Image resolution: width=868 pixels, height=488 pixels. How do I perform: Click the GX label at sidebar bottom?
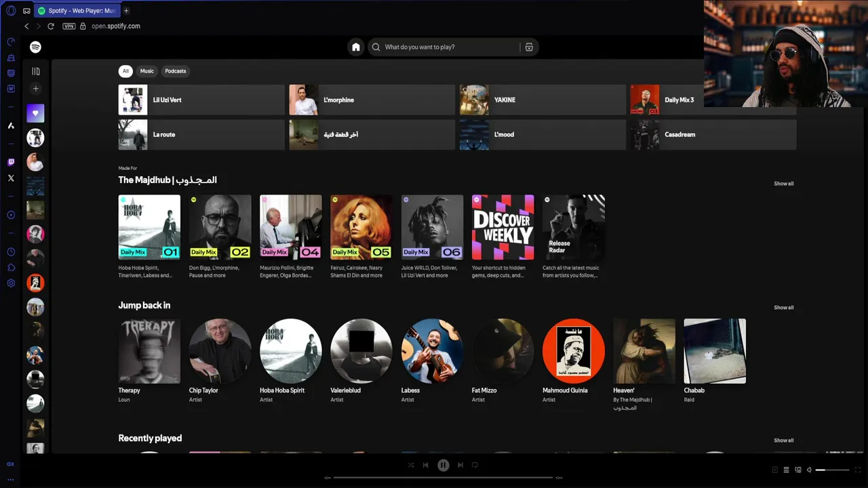click(11, 464)
